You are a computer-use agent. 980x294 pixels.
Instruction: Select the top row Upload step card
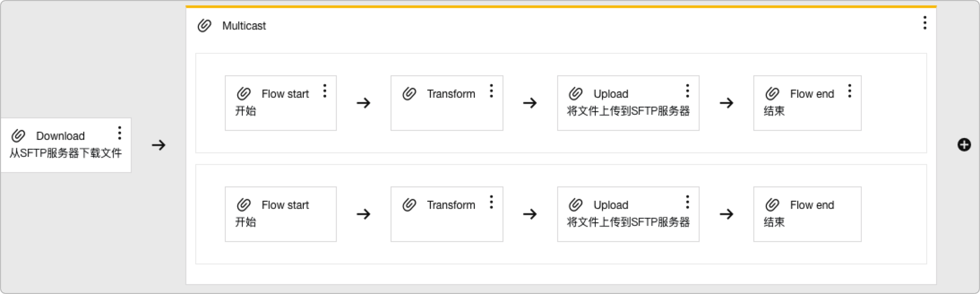628,103
